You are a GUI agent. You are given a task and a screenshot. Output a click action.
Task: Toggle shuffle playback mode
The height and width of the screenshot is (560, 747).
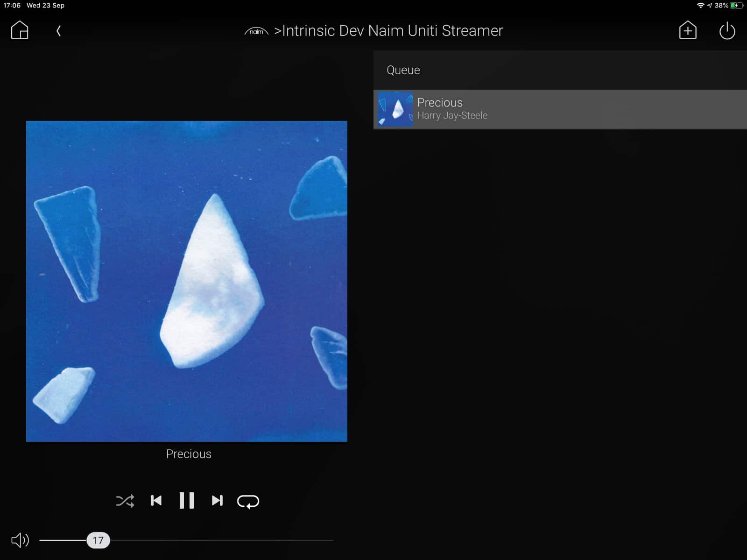pyautogui.click(x=125, y=501)
